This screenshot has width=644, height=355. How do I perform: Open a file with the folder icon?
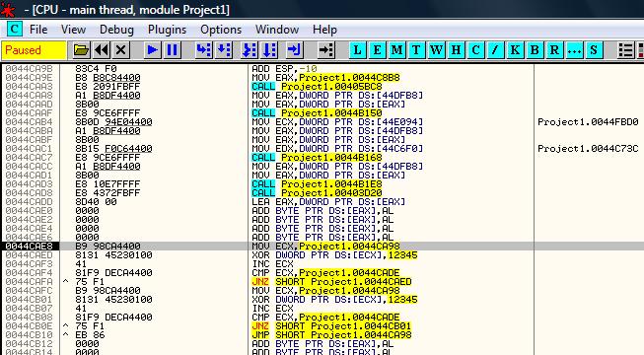coord(81,50)
